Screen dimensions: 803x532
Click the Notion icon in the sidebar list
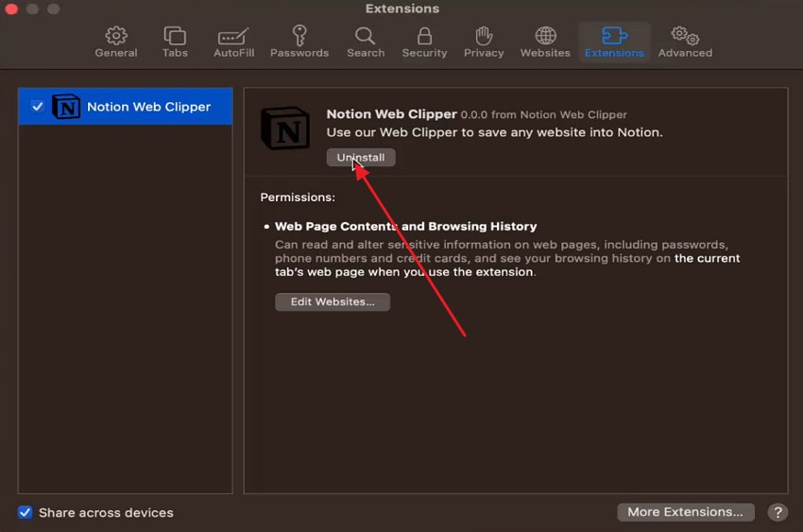66,107
